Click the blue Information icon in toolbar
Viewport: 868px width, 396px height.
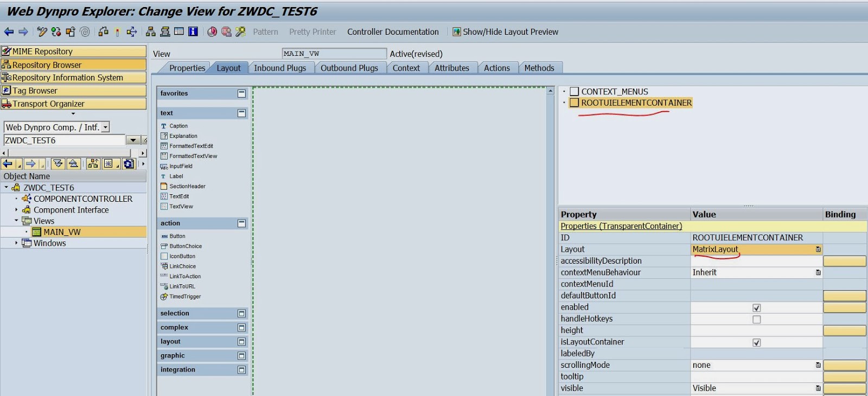pos(193,32)
